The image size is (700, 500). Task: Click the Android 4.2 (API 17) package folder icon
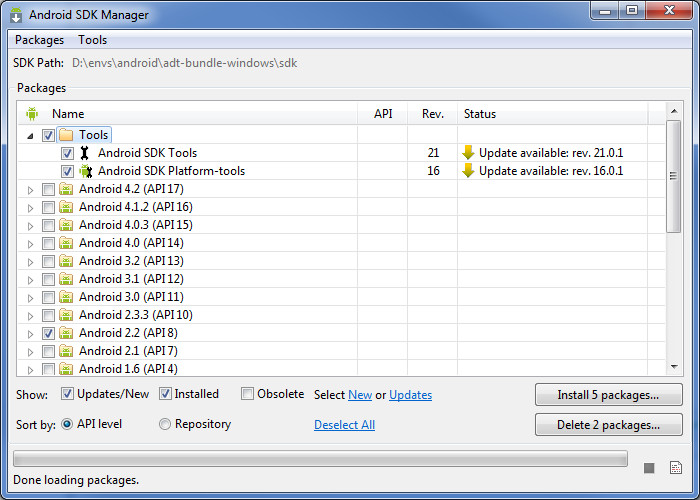tap(66, 189)
